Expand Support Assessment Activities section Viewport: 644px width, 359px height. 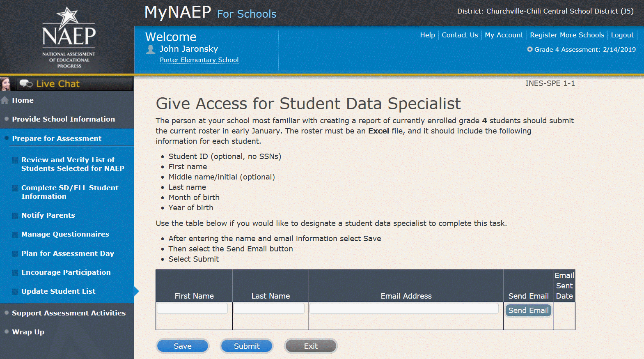(69, 313)
